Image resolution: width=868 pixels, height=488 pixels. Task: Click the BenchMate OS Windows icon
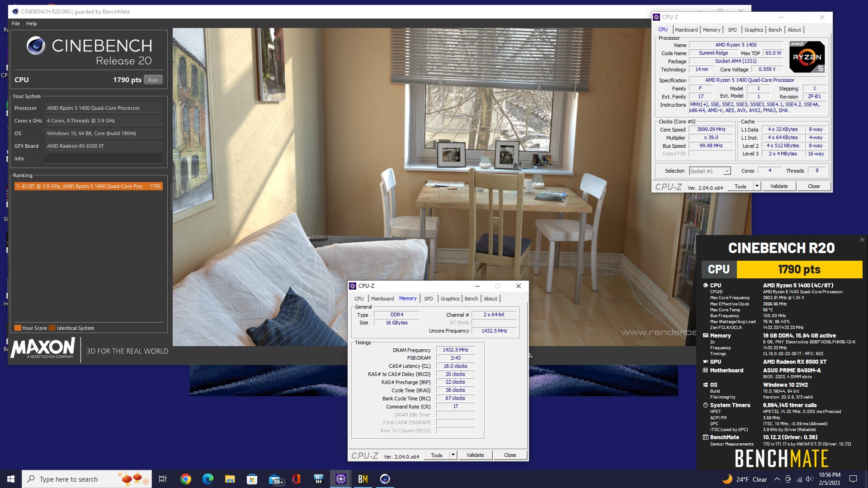(706, 385)
